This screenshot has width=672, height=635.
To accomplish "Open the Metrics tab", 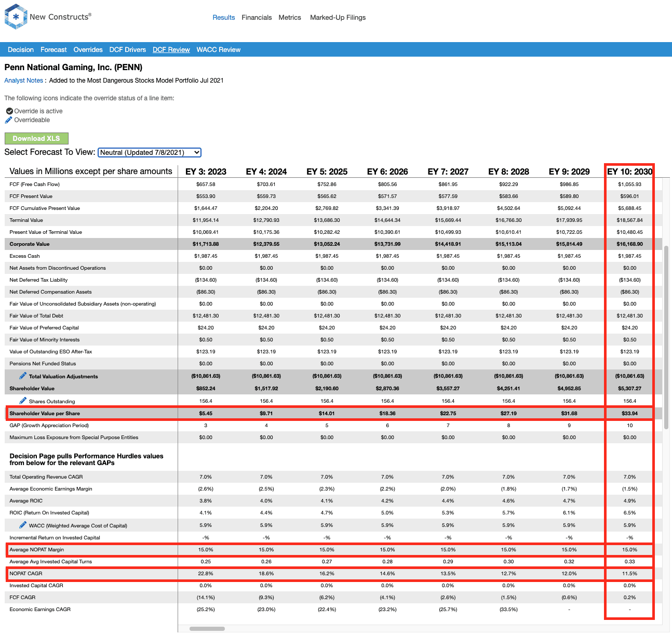I will pos(290,18).
